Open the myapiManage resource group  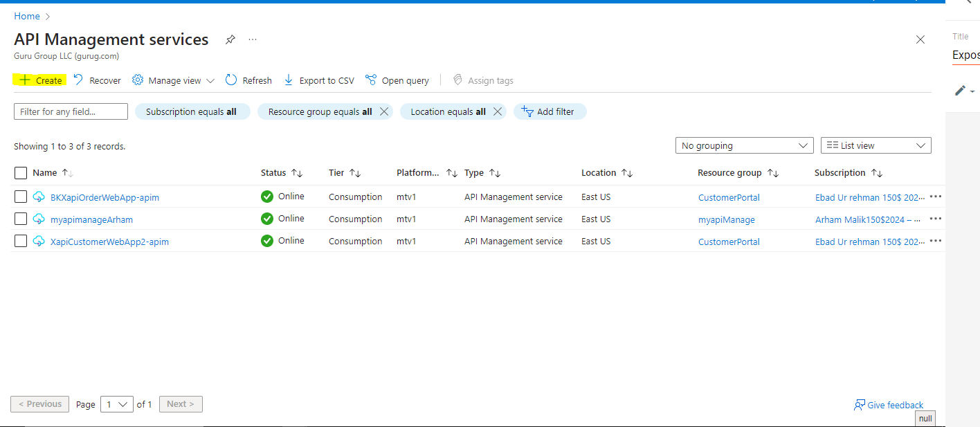click(x=726, y=219)
